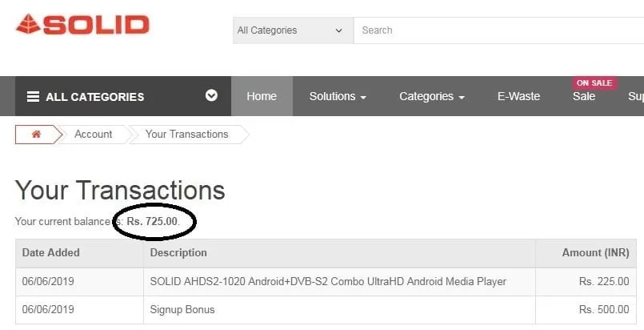Image resolution: width=644 pixels, height=330 pixels.
Task: Open the All Categories search dropdown
Action: tap(294, 30)
